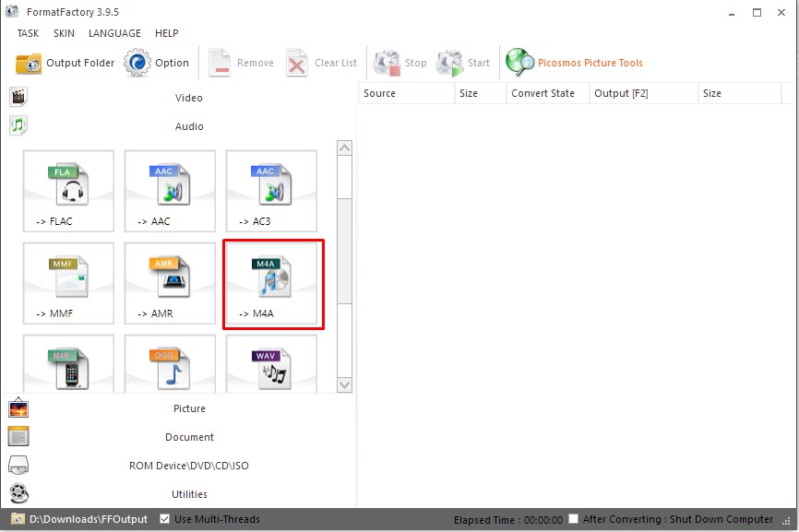Minimize the FormatFactory window
The height and width of the screenshot is (532, 799).
tap(732, 13)
